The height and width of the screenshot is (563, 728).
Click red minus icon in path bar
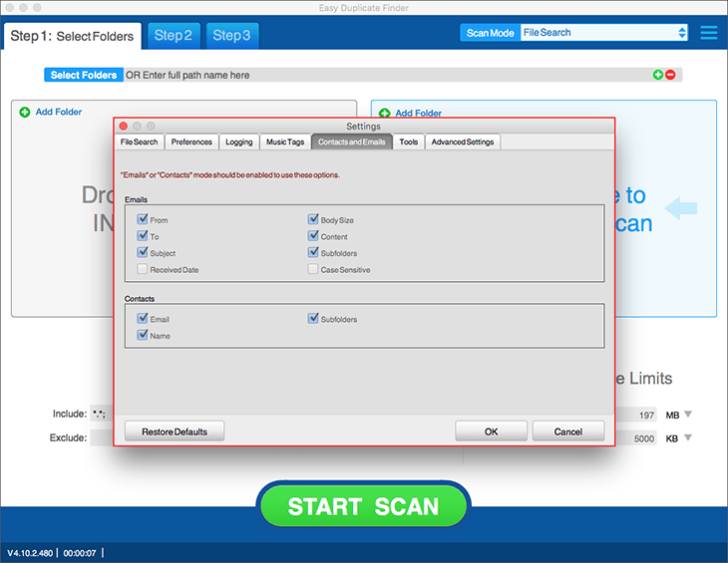point(670,75)
